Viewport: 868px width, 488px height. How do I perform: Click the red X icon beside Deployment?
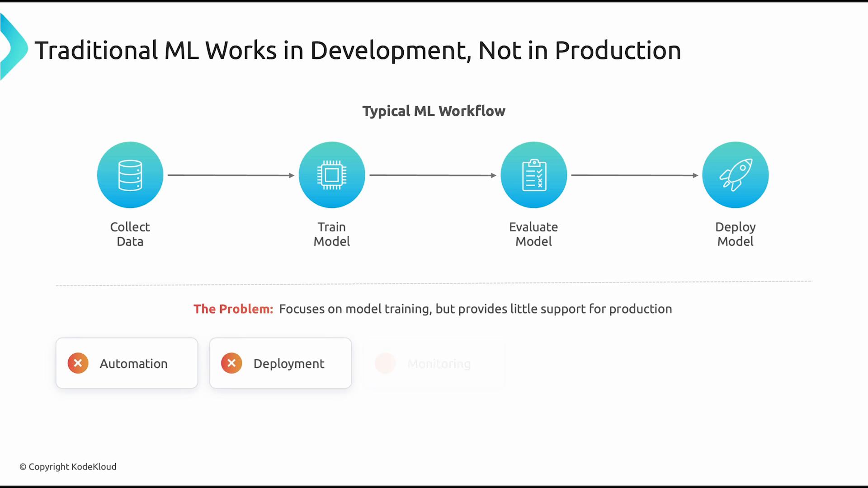231,363
